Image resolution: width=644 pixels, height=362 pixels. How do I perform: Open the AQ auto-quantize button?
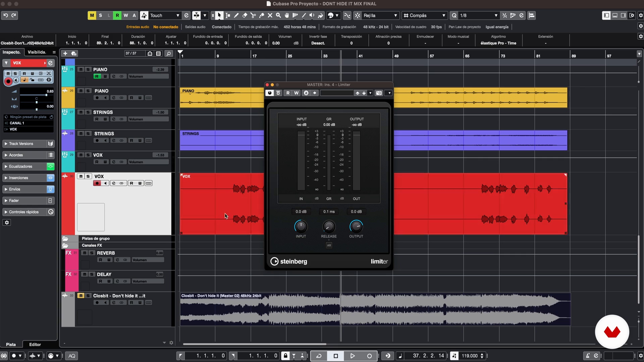click(x=72, y=356)
